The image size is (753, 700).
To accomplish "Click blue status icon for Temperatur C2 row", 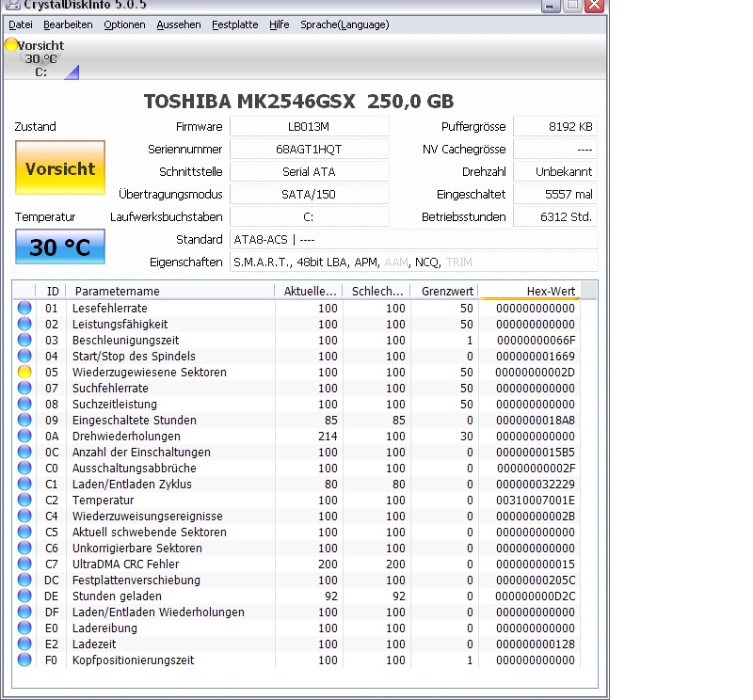I will [x=24, y=500].
